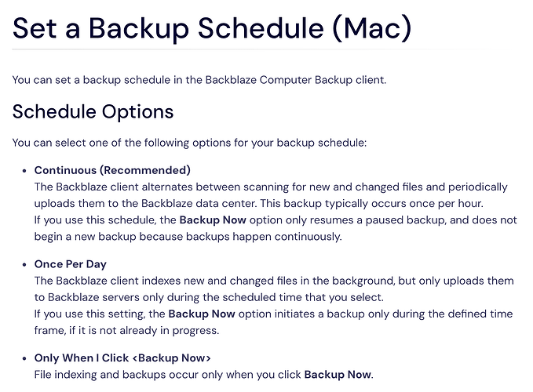This screenshot has height=392, width=533.
Task: Click the bullet point before 'Continuous (Recommended)'
Action: [24, 171]
